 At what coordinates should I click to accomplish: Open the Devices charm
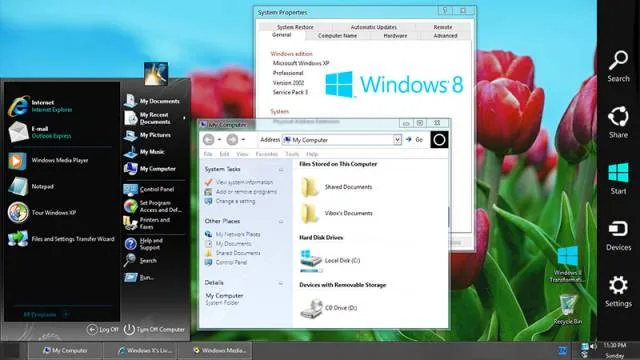pos(618,236)
